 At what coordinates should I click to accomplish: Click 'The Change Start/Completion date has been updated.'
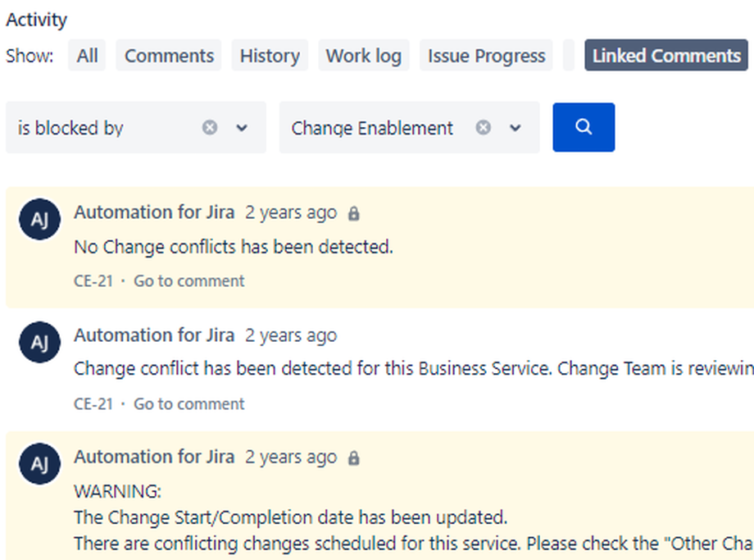[290, 517]
